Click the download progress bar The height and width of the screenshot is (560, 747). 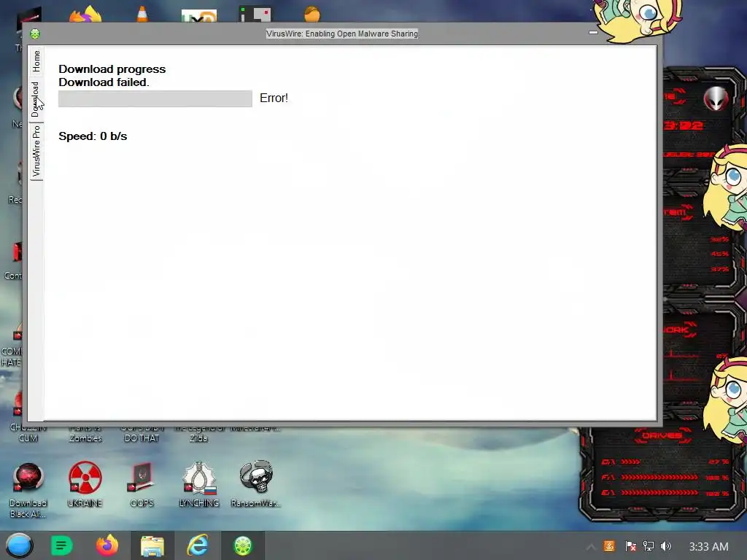pyautogui.click(x=155, y=98)
